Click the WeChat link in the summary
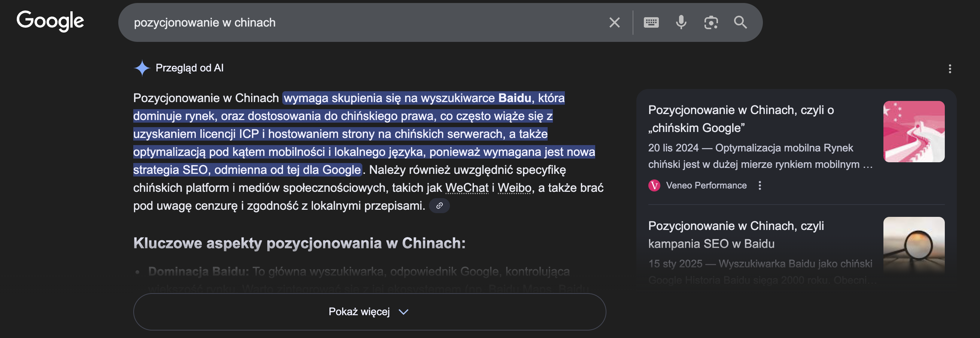Screen dimensions: 980x338 [467, 188]
